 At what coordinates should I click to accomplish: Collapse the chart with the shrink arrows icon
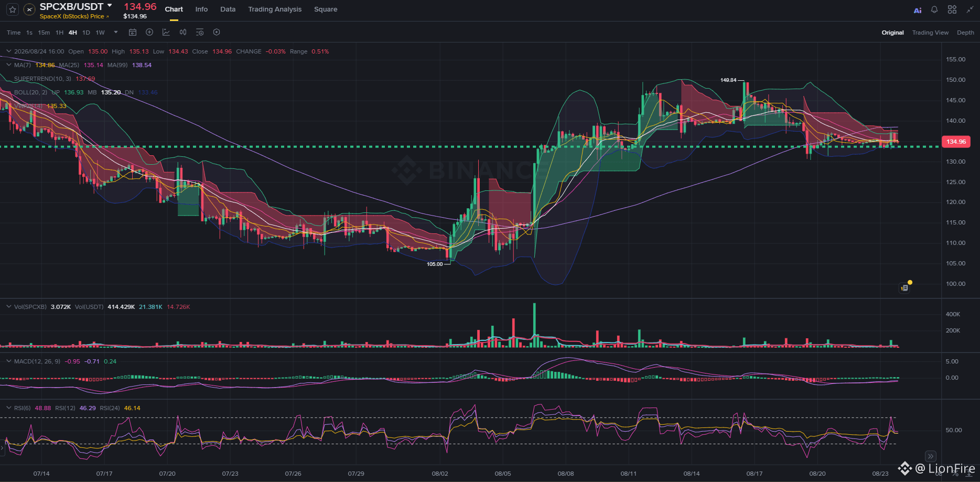pos(970,9)
